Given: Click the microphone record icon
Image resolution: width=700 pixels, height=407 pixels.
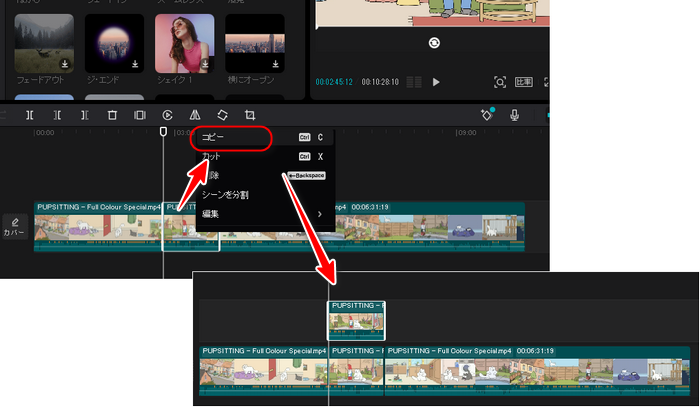Looking at the screenshot, I should pos(514,116).
